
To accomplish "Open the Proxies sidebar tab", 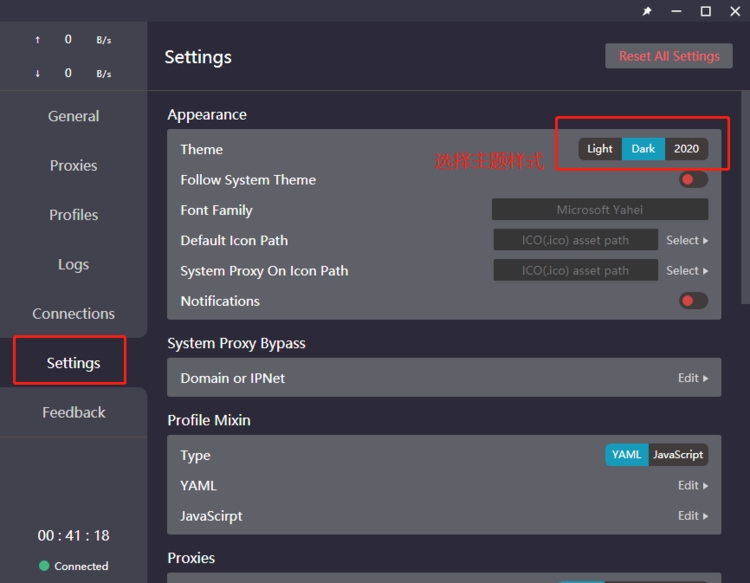I will [x=73, y=165].
